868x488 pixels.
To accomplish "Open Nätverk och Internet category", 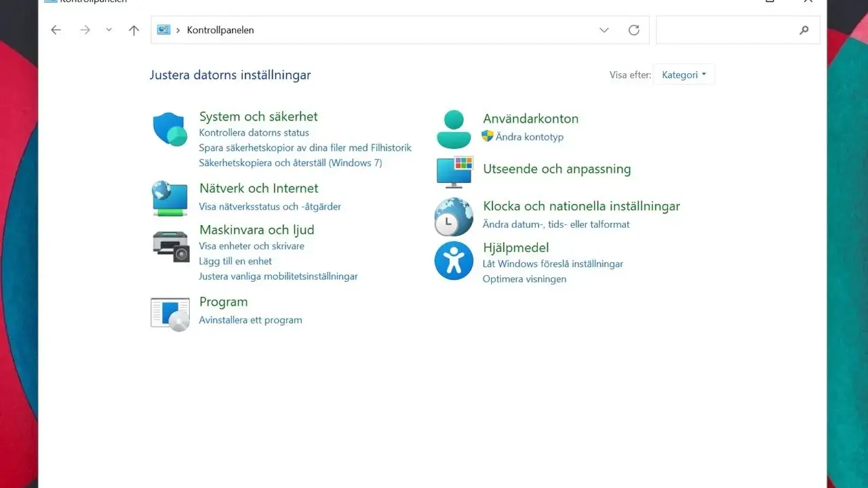I will pyautogui.click(x=258, y=188).
